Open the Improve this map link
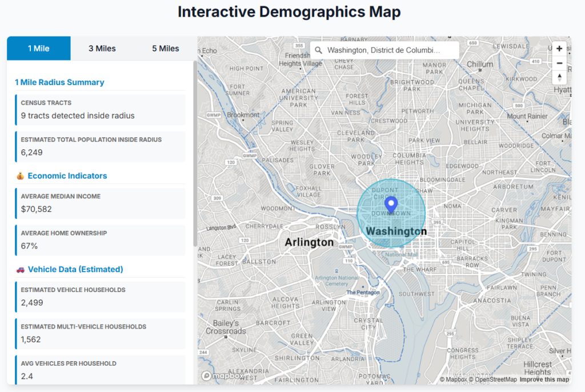 coord(544,379)
